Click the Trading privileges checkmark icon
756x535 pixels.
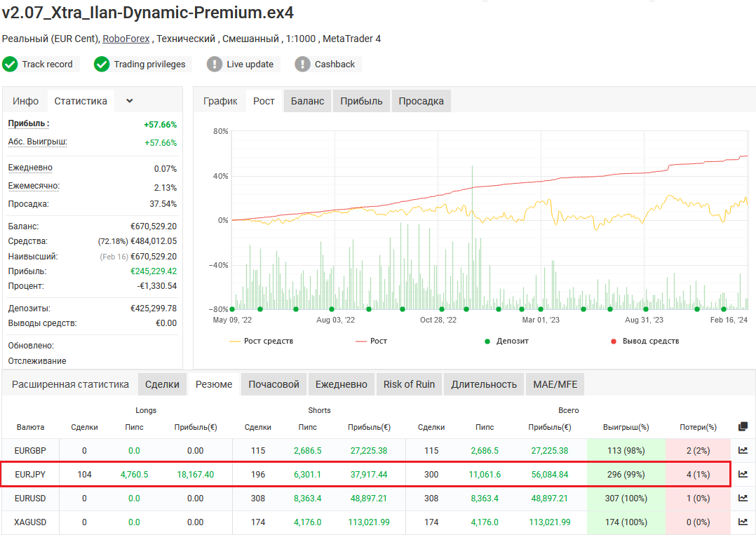click(x=102, y=65)
